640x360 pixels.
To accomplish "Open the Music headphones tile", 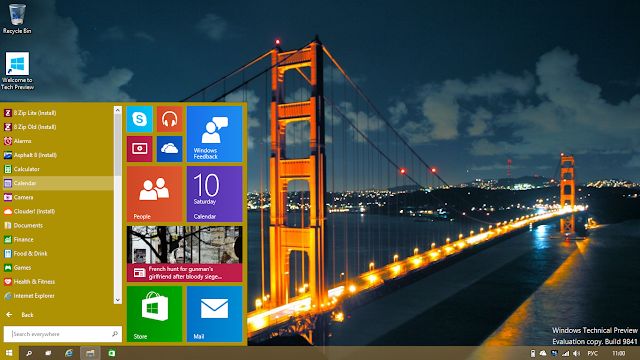I will tap(169, 119).
